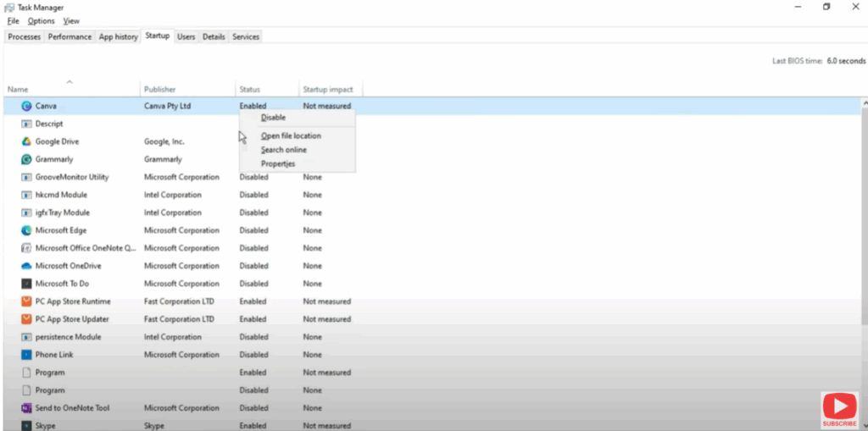Select the Startup tab

coord(158,36)
